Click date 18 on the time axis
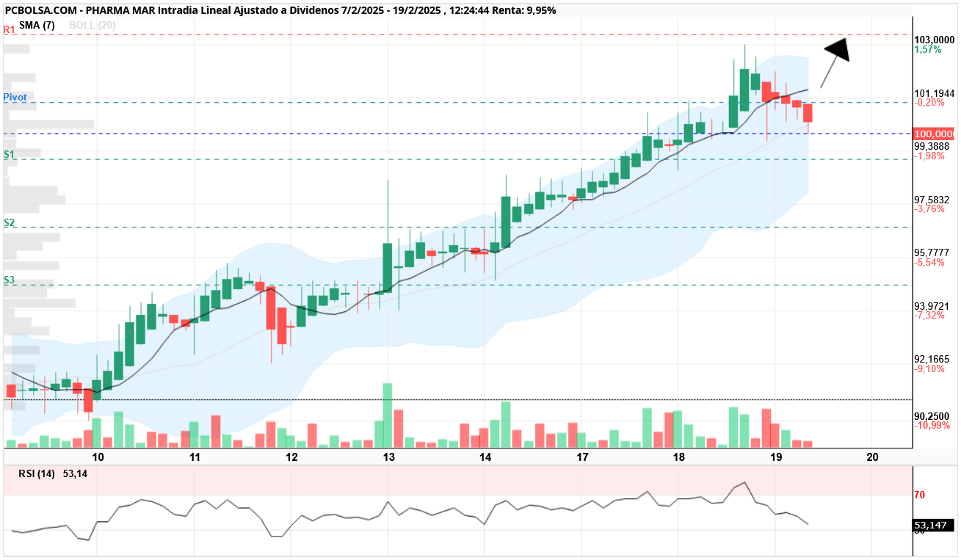Screen dimensions: 961x560 coord(678,457)
